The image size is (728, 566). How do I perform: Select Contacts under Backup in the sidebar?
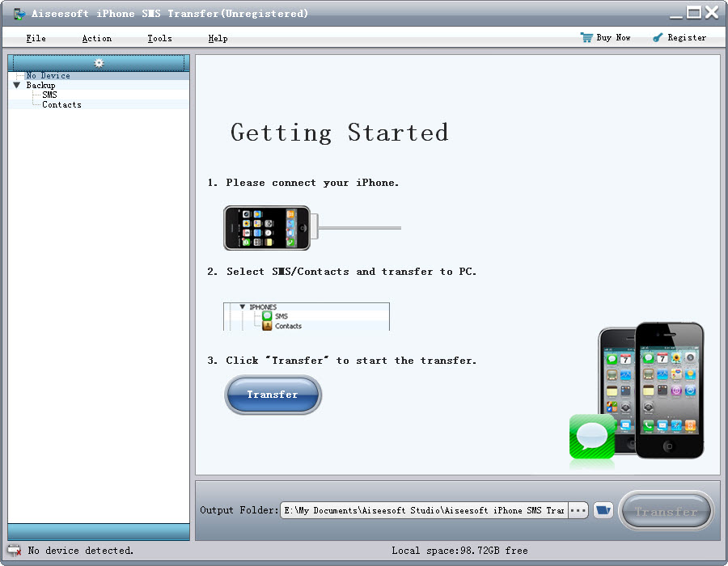click(61, 104)
